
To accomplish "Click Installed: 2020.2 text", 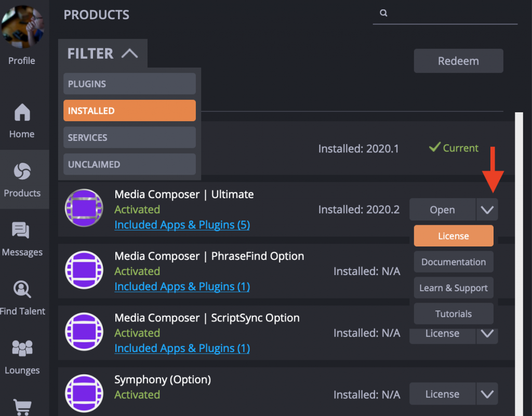I will [358, 210].
